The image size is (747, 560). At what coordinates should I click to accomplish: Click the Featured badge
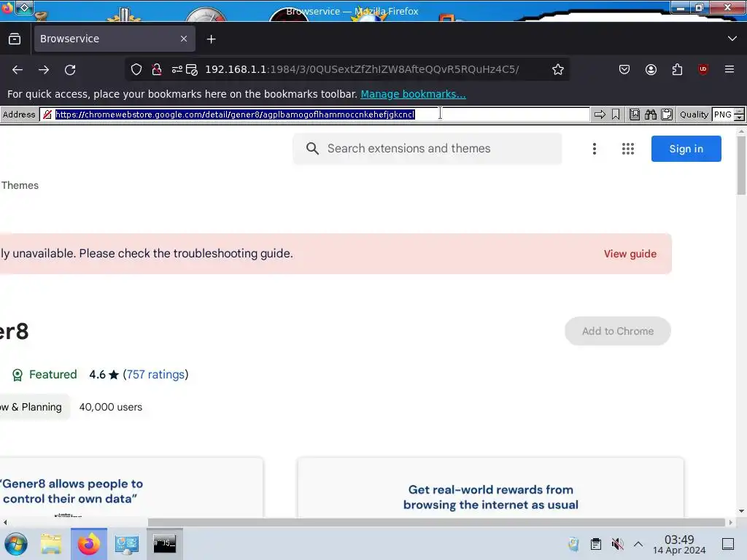point(44,375)
